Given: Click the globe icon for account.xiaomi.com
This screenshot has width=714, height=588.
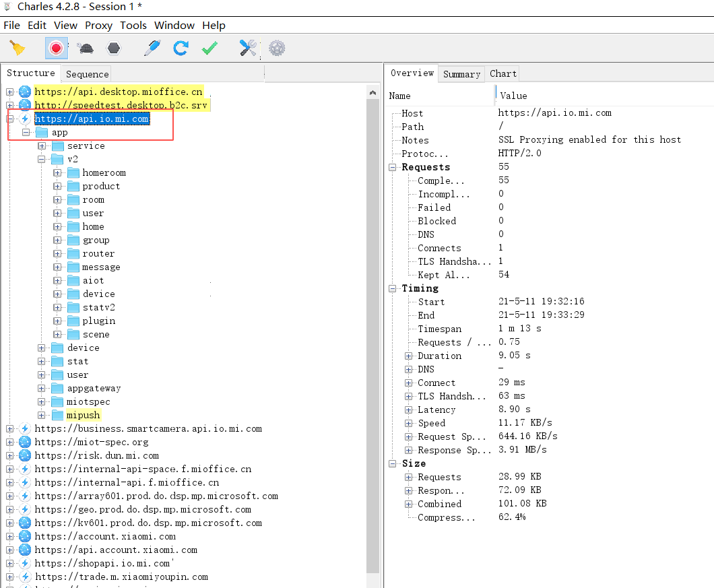Looking at the screenshot, I should tap(25, 536).
